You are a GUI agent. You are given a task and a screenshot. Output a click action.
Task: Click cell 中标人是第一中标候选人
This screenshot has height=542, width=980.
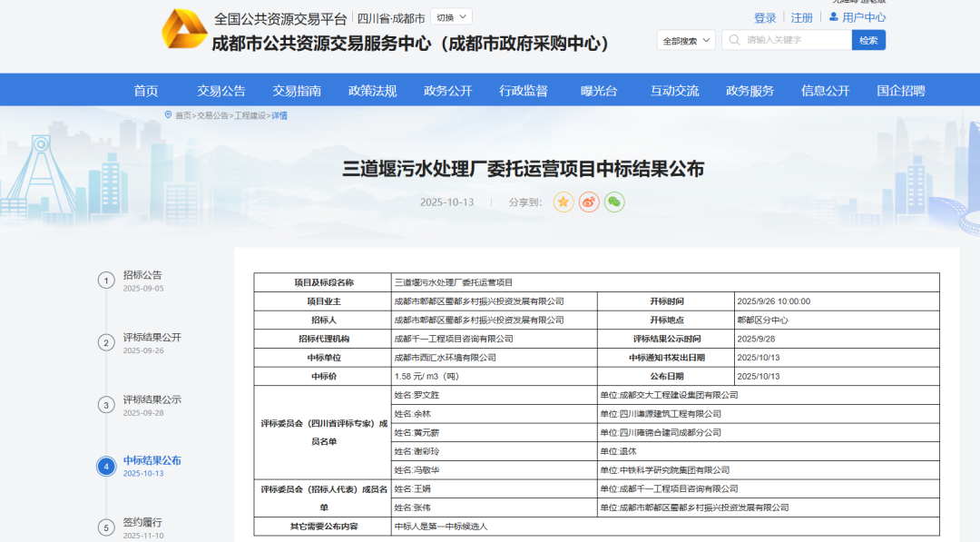pos(665,527)
